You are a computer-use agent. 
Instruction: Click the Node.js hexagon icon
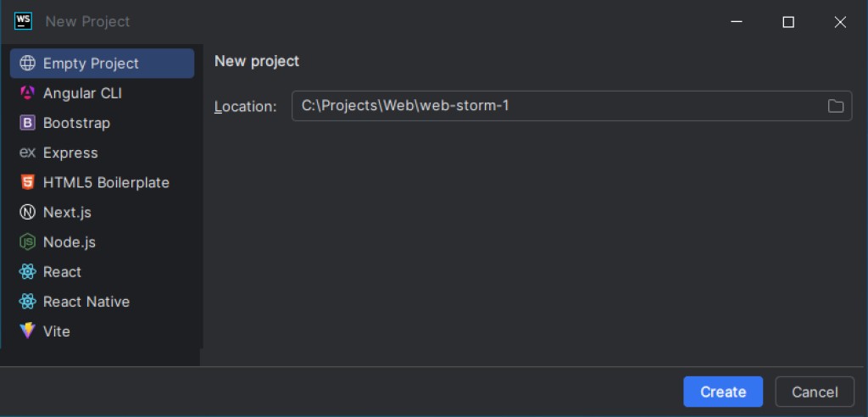[x=28, y=242]
